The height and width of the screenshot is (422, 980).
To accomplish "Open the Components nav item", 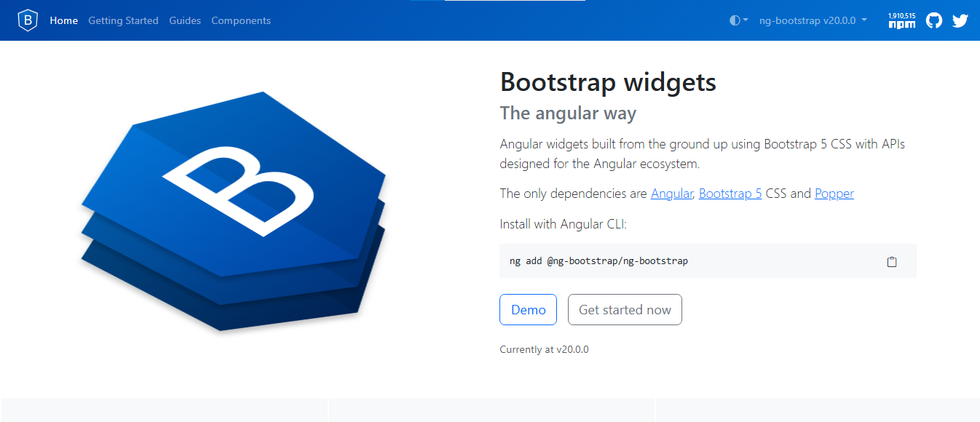I will (241, 20).
